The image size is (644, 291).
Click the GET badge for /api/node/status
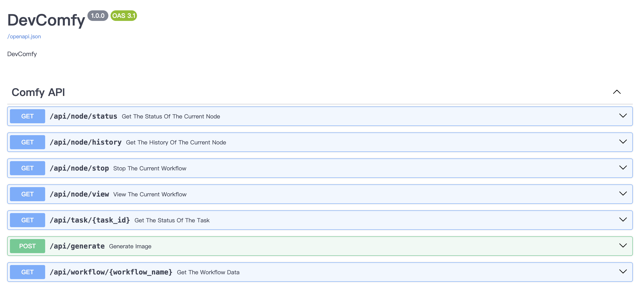tap(28, 116)
